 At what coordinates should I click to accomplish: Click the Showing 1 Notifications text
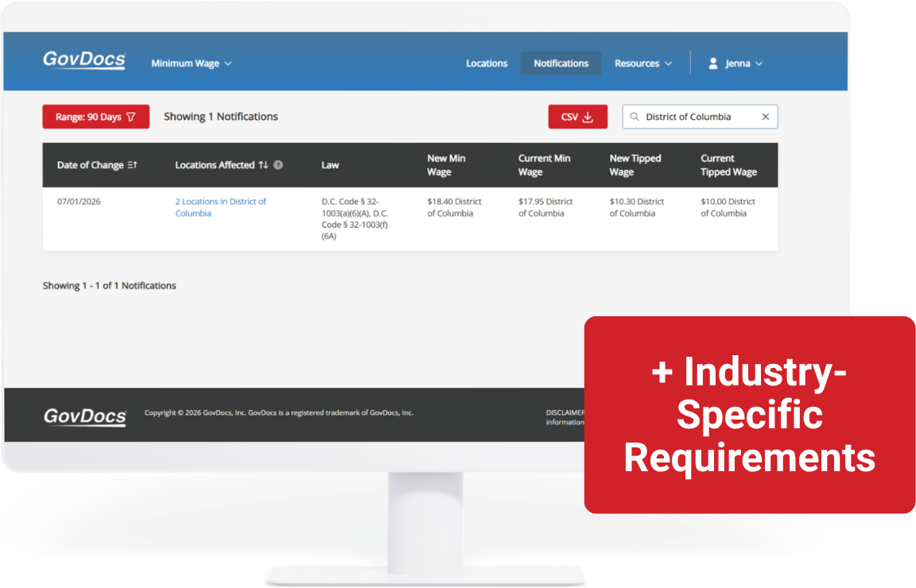tap(221, 117)
